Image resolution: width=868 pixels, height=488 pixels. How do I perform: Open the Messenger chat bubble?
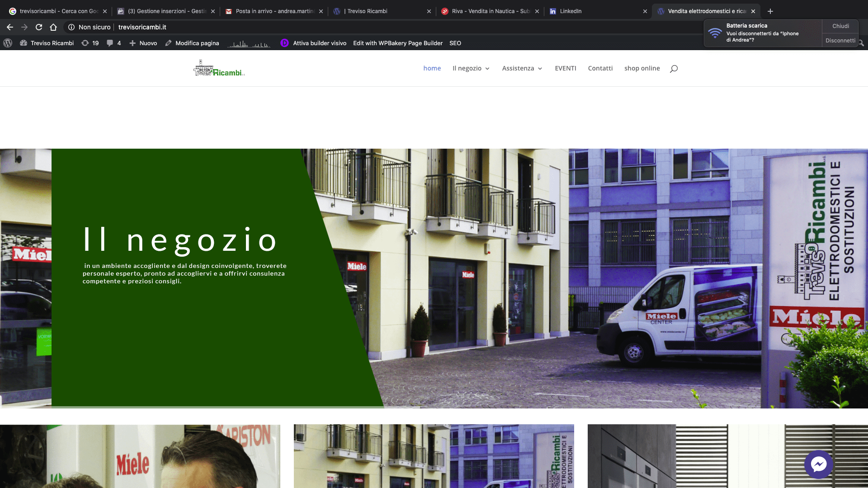[x=819, y=464]
